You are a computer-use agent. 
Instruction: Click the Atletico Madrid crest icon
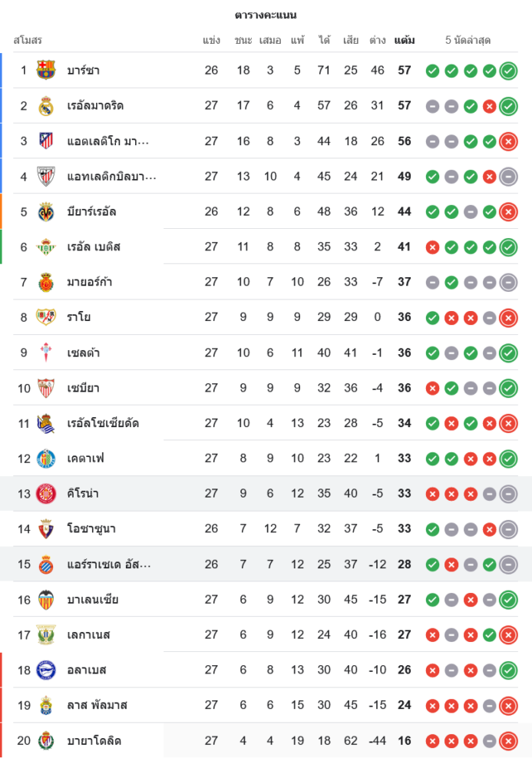tap(46, 141)
